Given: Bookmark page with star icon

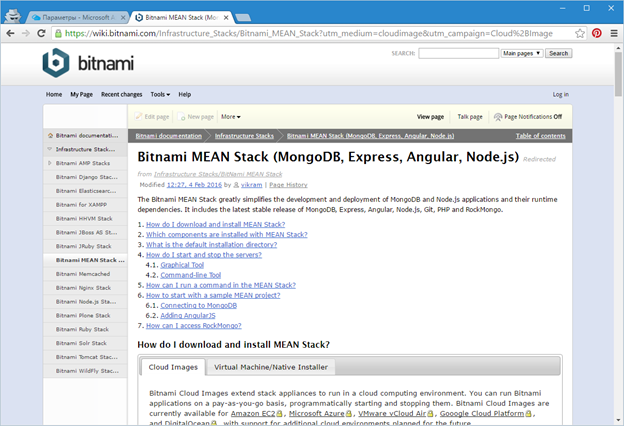Looking at the screenshot, I should click(580, 33).
